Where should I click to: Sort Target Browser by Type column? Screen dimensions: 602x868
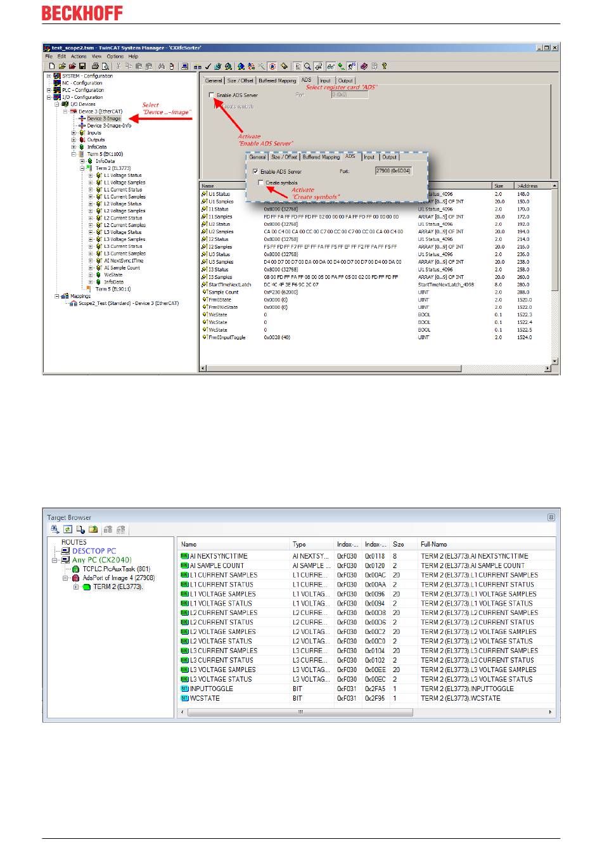point(312,545)
